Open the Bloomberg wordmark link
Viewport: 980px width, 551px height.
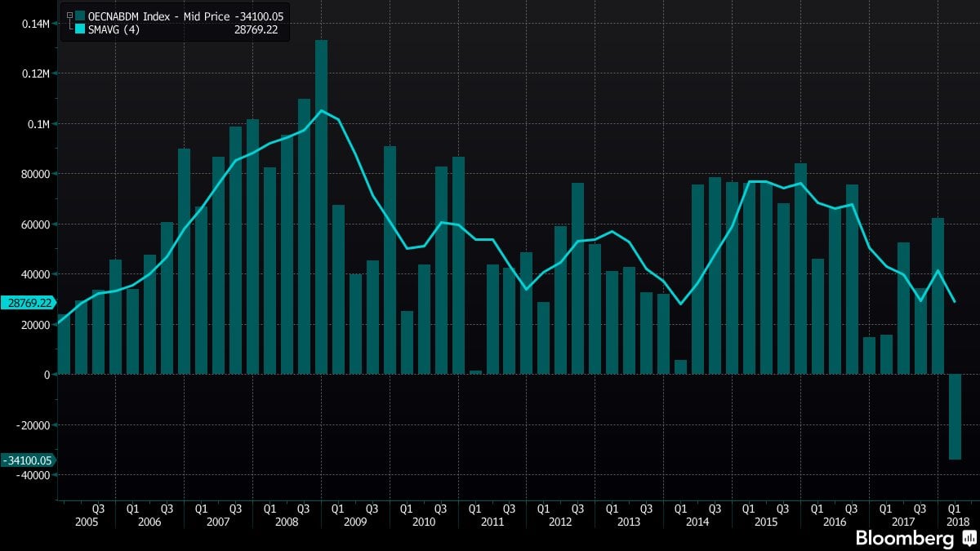[904, 538]
